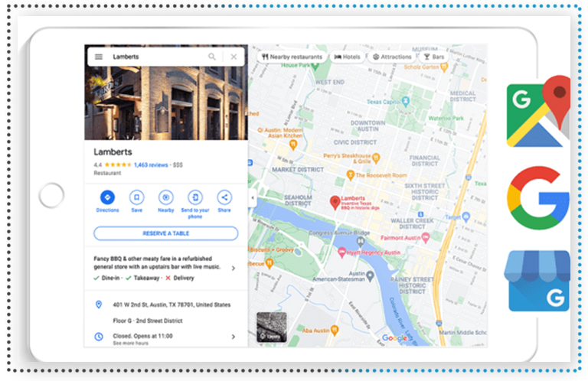The height and width of the screenshot is (381, 588).
Task: Open the Lamberts building photo
Action: click(x=165, y=103)
